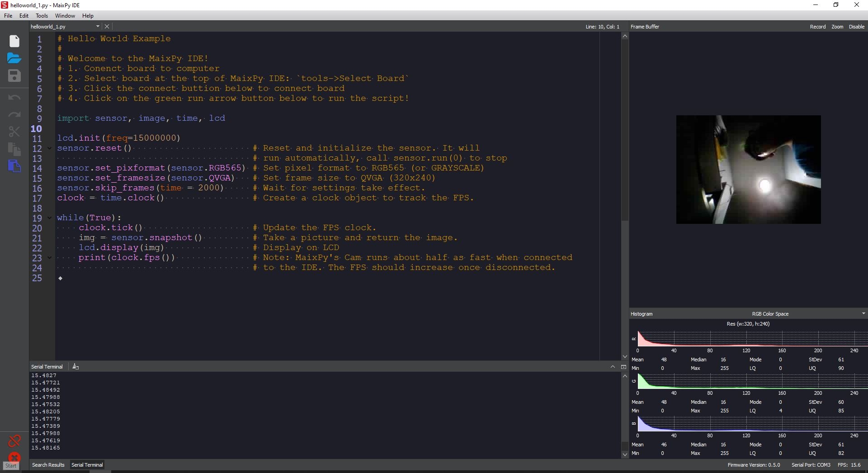This screenshot has height=473, width=868.
Task: Toggle frame buffer Record
Action: pos(817,27)
